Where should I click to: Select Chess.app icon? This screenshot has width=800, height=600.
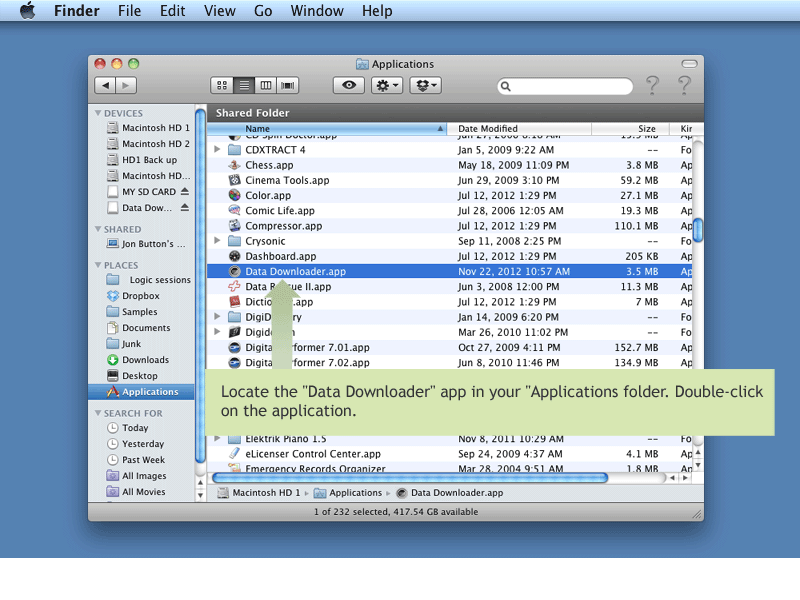(x=234, y=165)
